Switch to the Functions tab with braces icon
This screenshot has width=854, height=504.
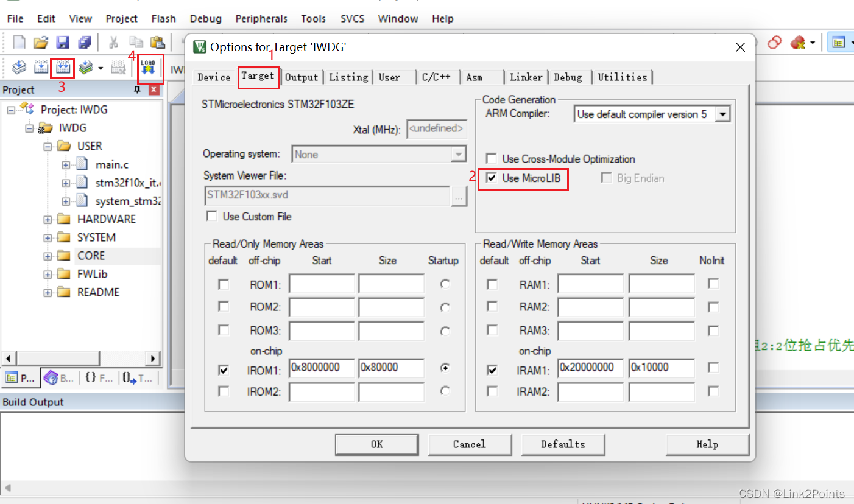pos(99,378)
